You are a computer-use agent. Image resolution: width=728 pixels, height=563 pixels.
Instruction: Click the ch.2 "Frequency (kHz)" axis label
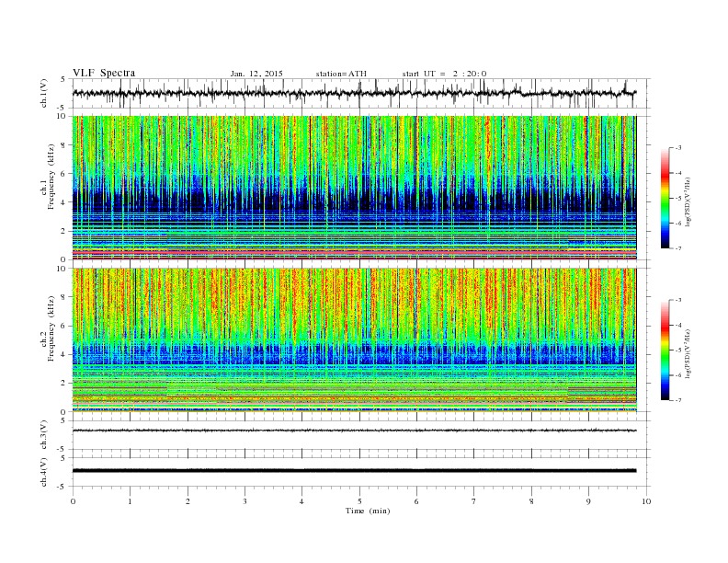pyautogui.click(x=51, y=327)
